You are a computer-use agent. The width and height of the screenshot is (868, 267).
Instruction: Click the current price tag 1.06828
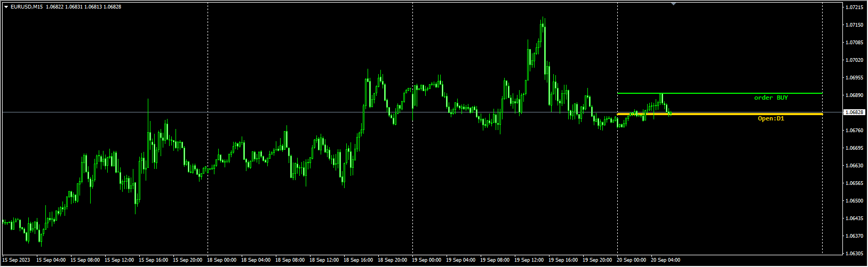(854, 112)
